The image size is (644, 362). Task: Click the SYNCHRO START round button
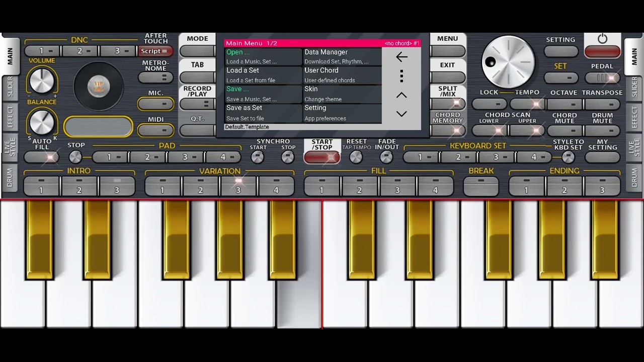click(x=258, y=157)
